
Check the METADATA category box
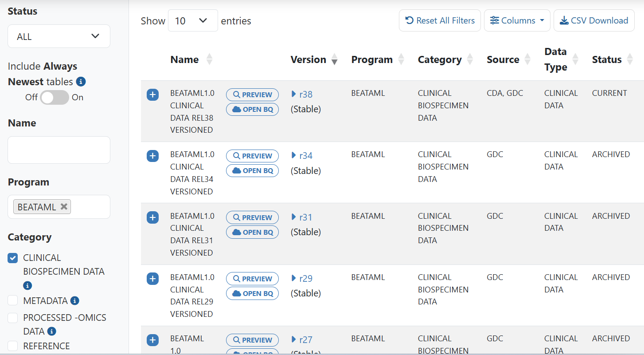coord(13,301)
